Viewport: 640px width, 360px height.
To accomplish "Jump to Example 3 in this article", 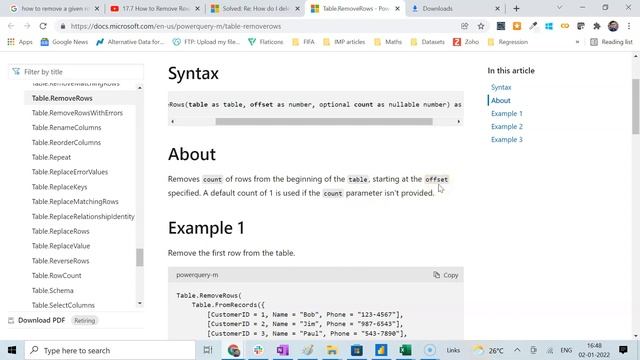I will 507,140.
